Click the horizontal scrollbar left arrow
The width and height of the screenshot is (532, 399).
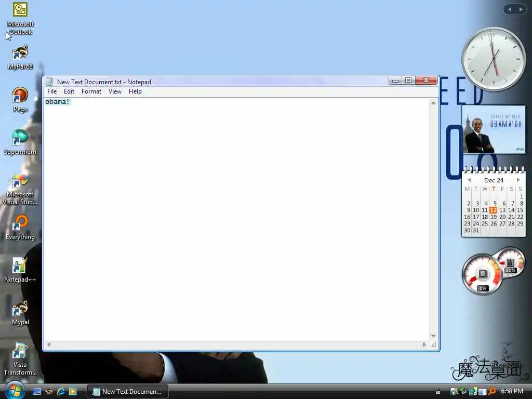coord(49,345)
